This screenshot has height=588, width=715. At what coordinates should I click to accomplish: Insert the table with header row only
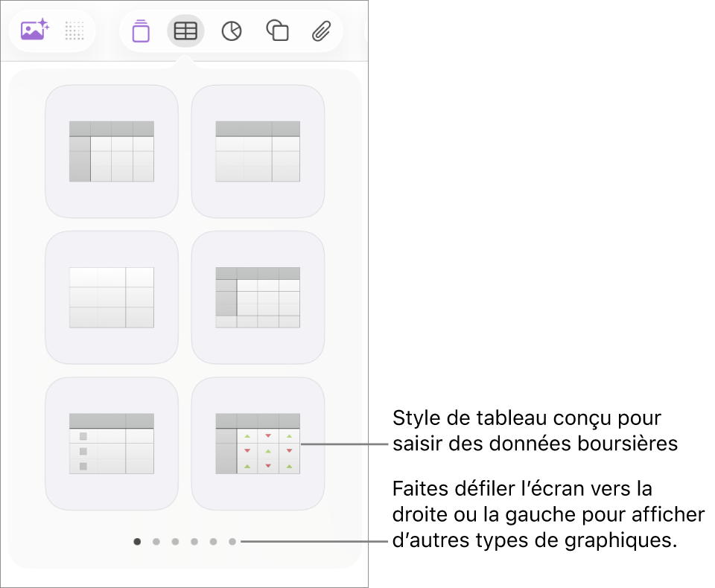257,150
